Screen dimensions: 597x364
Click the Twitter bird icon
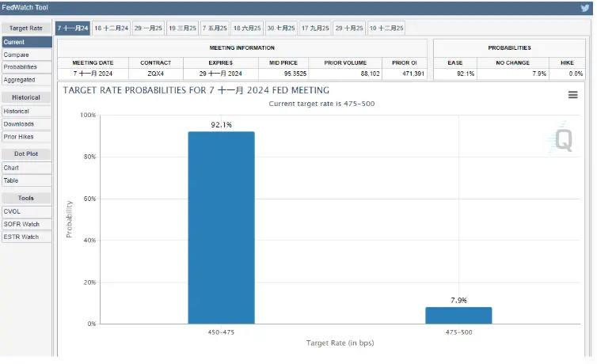pyautogui.click(x=585, y=8)
